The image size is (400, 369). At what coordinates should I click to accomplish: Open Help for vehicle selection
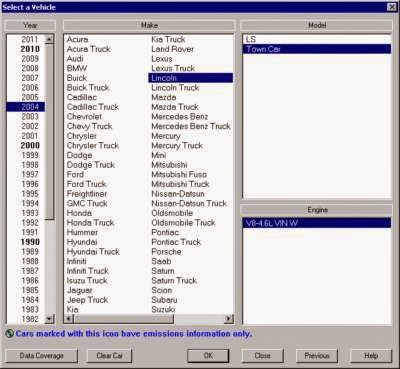pos(371,356)
